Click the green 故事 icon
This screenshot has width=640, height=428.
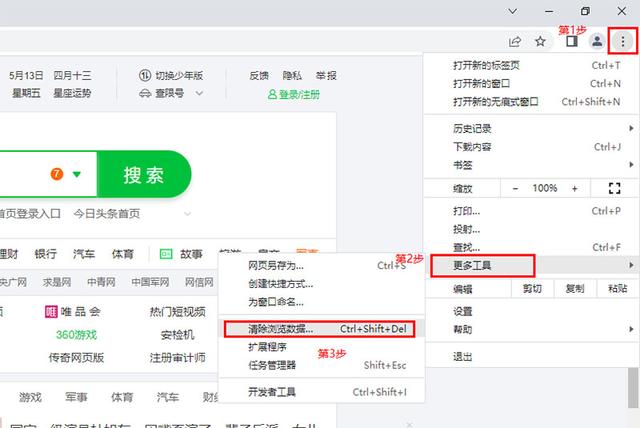[x=165, y=254]
